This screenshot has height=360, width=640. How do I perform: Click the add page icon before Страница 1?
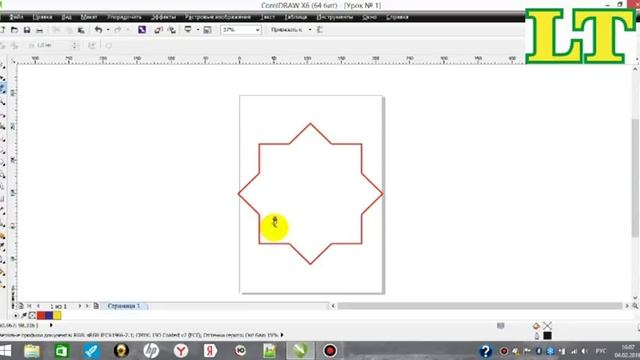point(96,306)
